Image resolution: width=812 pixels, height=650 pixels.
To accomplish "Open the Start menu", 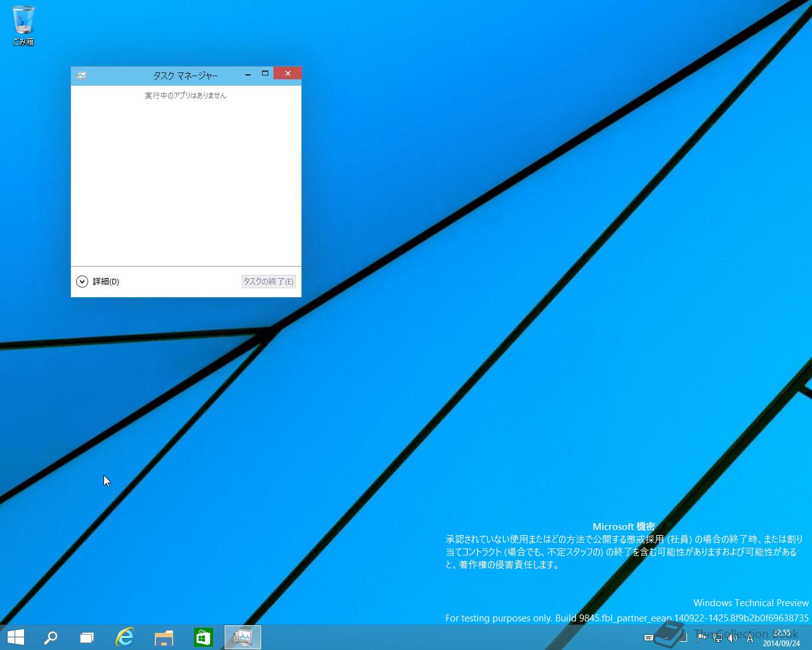I will tap(15, 637).
